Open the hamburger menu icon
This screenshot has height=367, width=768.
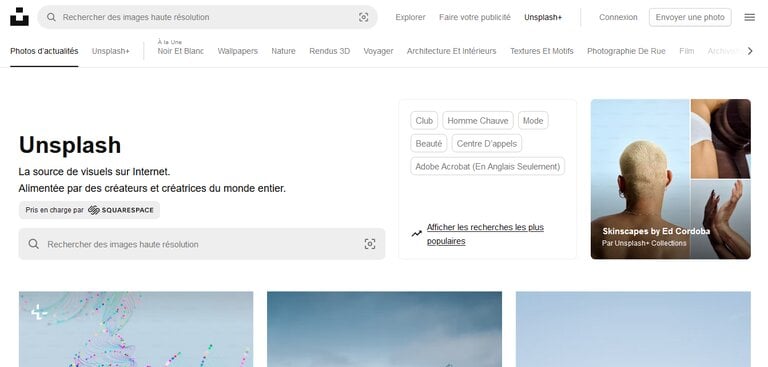(x=749, y=17)
